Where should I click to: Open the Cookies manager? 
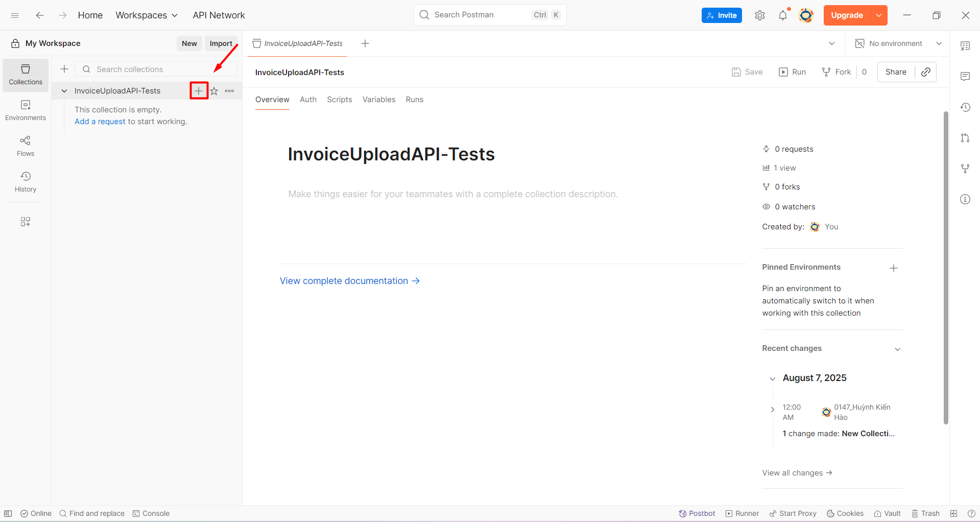coord(845,513)
